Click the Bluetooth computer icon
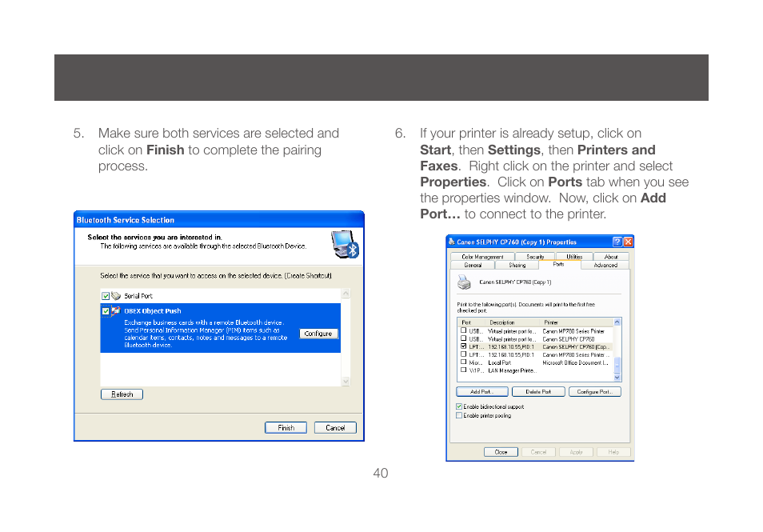The width and height of the screenshot is (763, 532). point(345,244)
